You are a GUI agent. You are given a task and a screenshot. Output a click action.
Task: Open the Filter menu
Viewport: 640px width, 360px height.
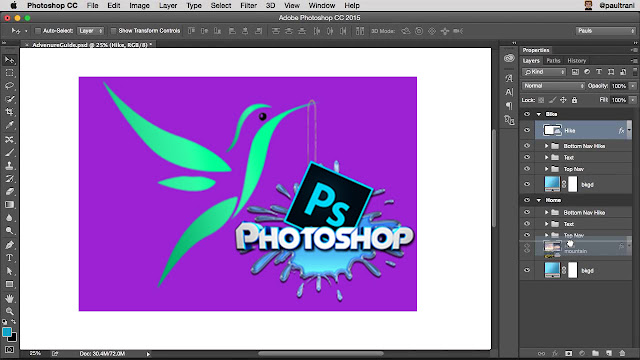(x=248, y=6)
